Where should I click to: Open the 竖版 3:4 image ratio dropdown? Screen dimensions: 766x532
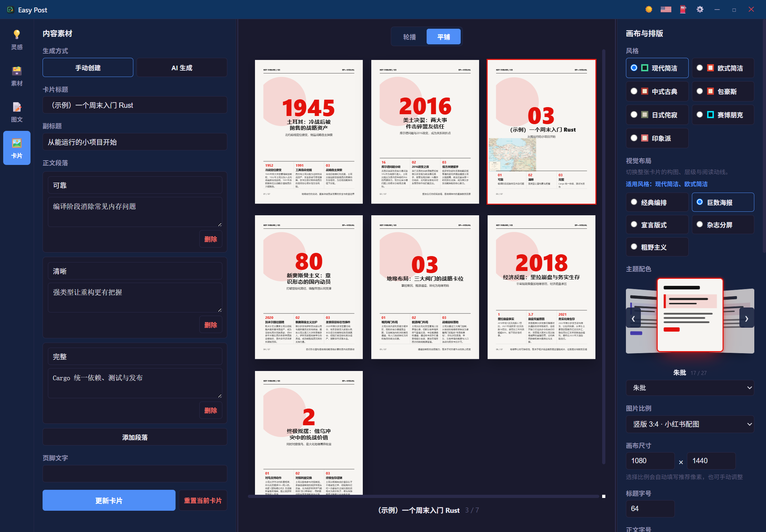[x=690, y=424]
